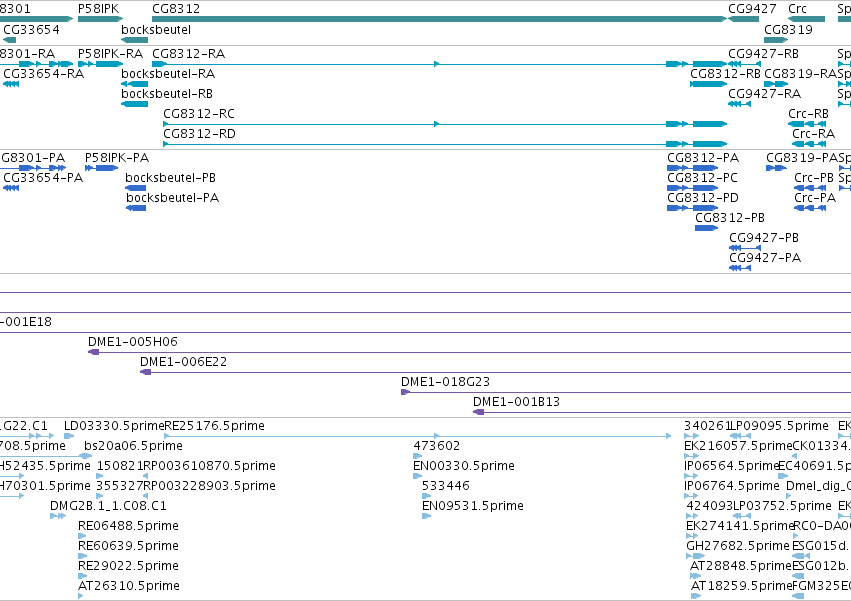Select protein bocksbeutel-PB label
This screenshot has height=601, width=851.
click(x=170, y=178)
